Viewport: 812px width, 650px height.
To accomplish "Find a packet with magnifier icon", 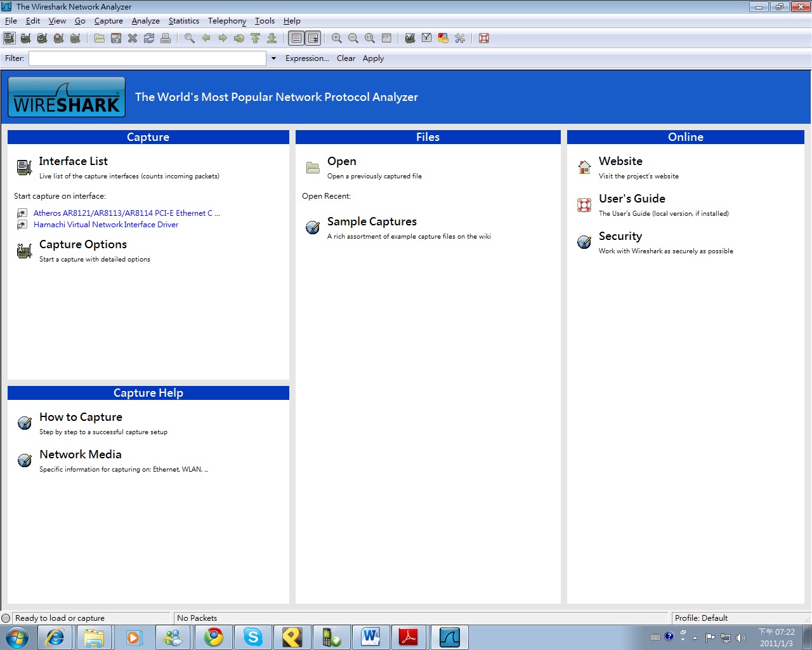I will point(190,38).
